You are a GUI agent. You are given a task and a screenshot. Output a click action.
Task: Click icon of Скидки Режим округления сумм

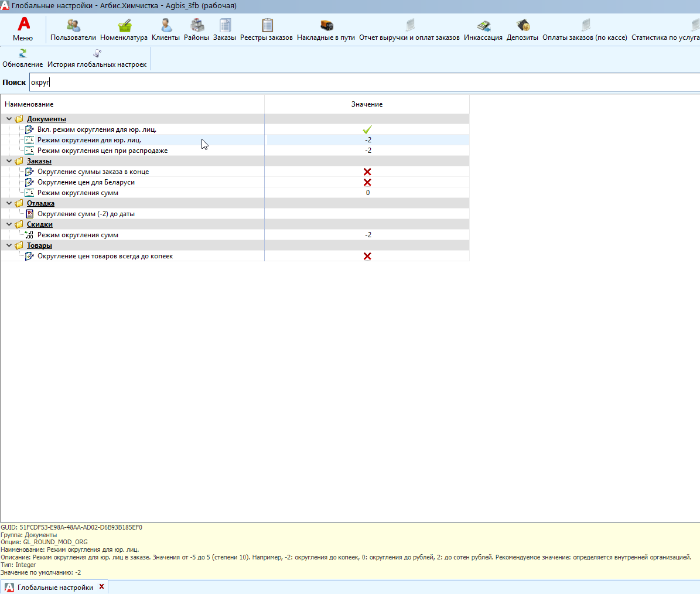pos(29,235)
